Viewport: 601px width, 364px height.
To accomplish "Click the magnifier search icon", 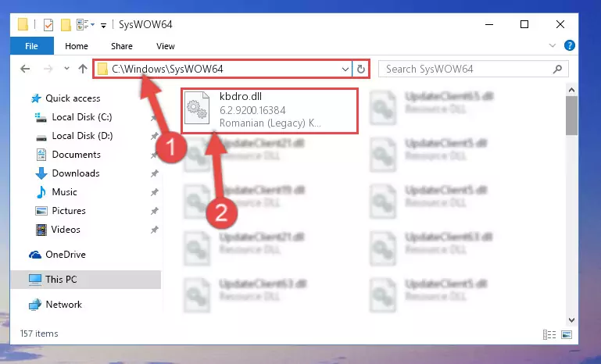I will 558,70.
